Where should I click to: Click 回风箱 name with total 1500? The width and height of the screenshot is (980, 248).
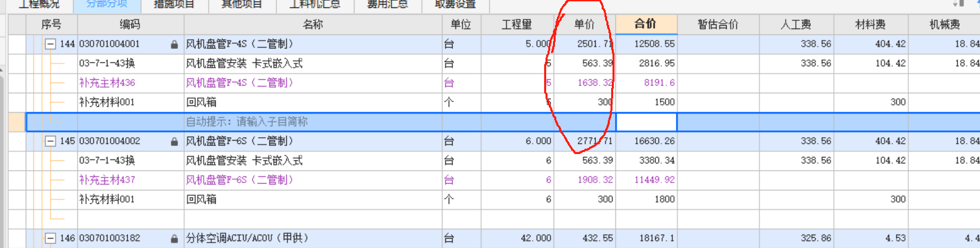pos(201,103)
